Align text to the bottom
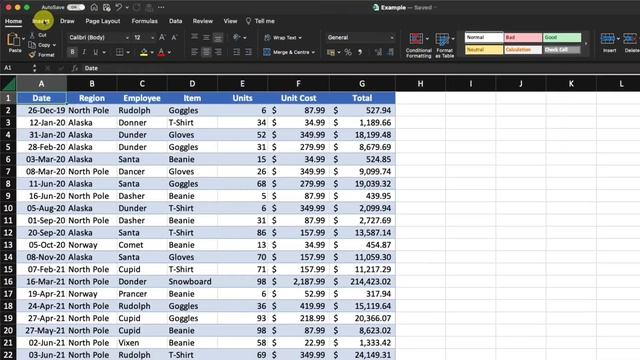640x360 pixels. 218,37
